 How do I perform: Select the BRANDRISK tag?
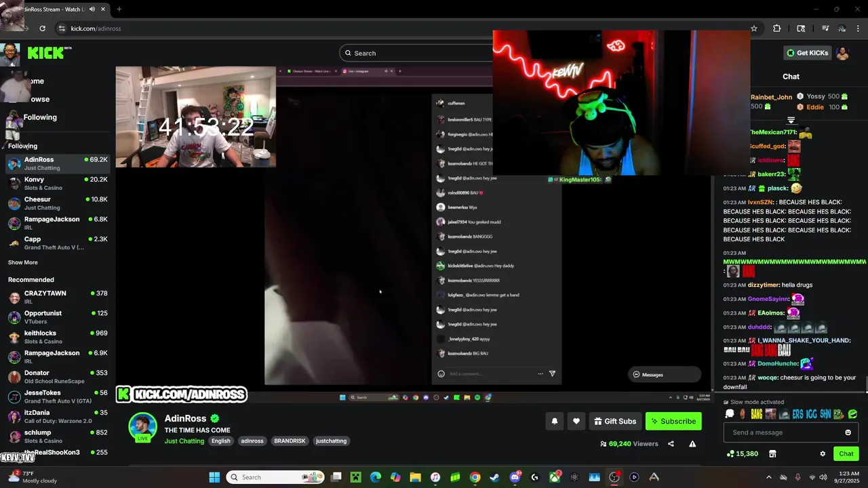(290, 441)
